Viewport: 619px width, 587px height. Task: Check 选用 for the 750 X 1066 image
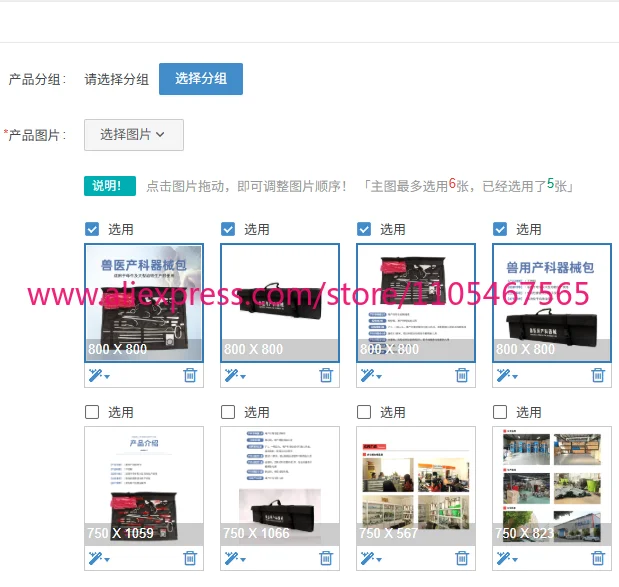tap(228, 412)
